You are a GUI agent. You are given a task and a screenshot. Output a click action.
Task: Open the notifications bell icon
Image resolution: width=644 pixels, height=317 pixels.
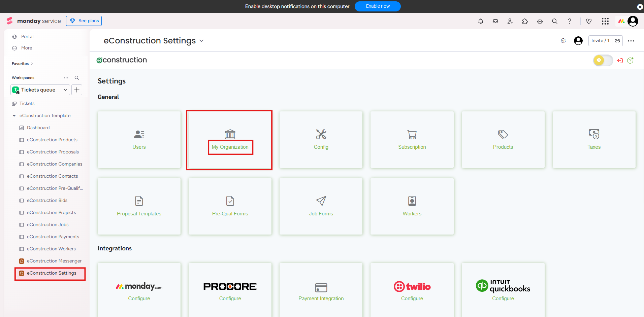tap(481, 21)
